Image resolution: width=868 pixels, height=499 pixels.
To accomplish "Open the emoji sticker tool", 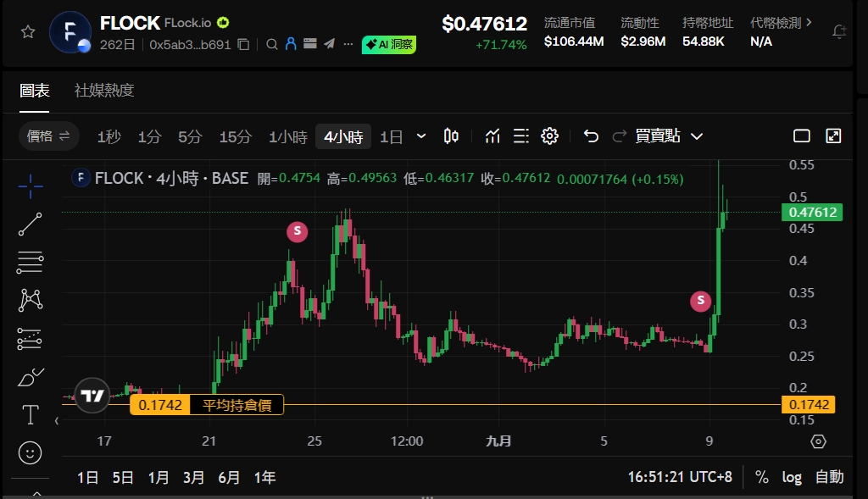I will [30, 452].
